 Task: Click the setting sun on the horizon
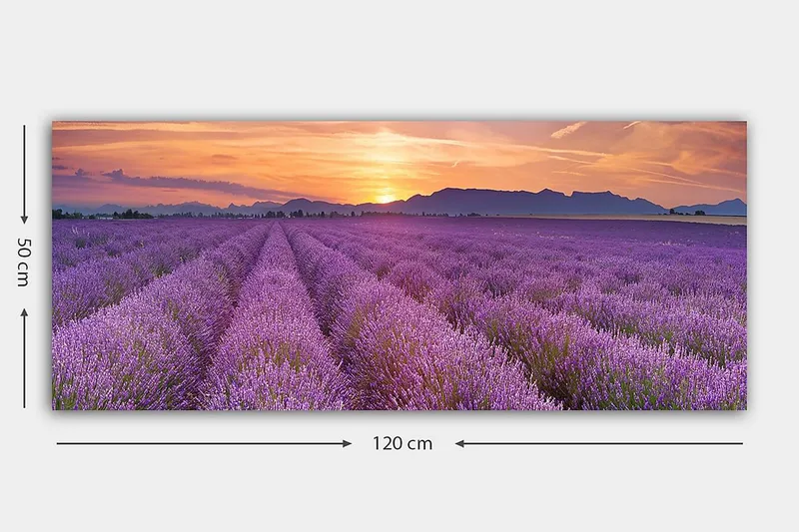point(385,199)
